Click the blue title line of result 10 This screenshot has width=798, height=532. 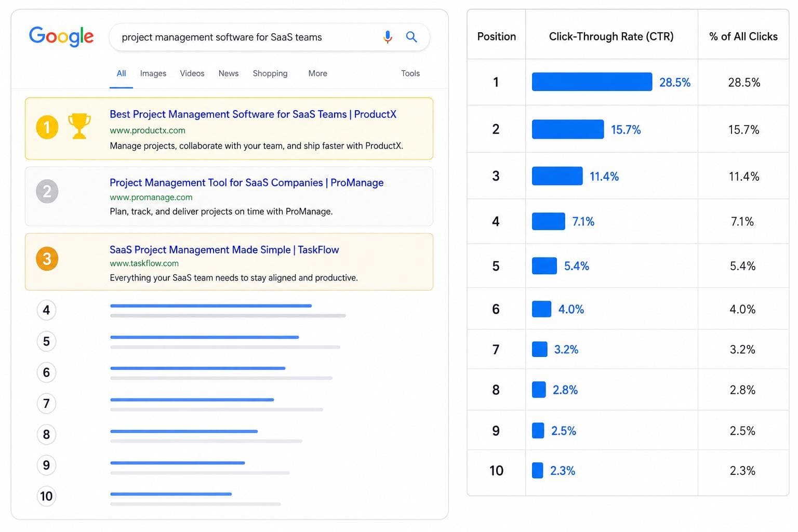(x=171, y=494)
